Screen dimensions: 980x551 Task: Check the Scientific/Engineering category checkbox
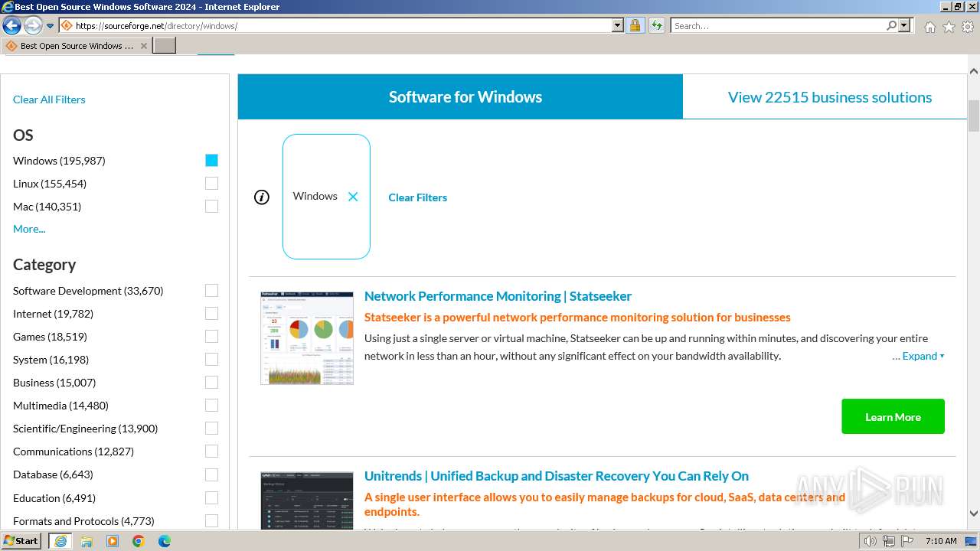coord(211,428)
